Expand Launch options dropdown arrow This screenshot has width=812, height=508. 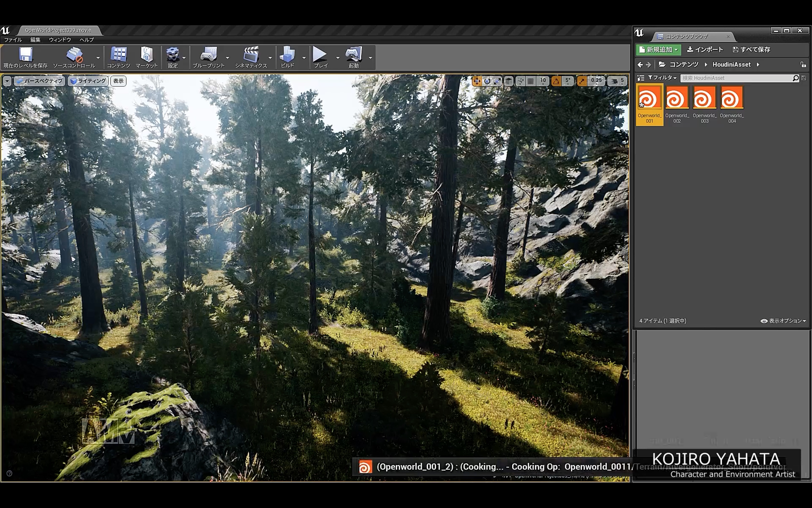(370, 58)
